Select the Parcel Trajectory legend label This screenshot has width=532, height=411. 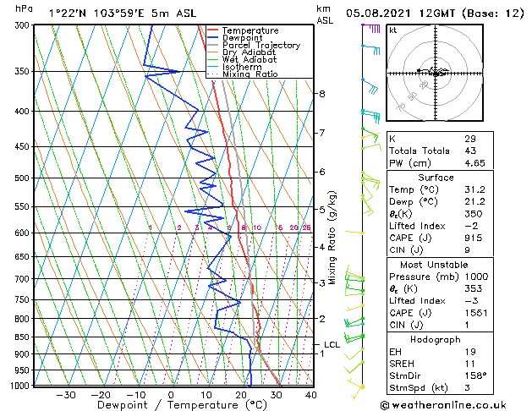point(261,45)
